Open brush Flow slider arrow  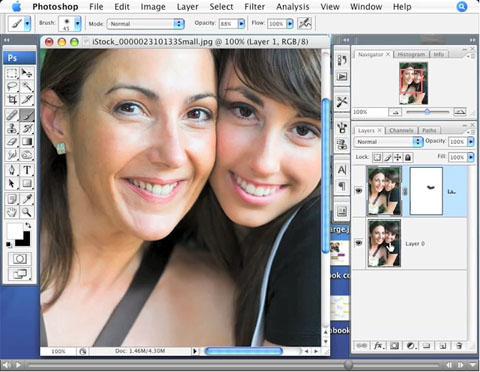290,24
